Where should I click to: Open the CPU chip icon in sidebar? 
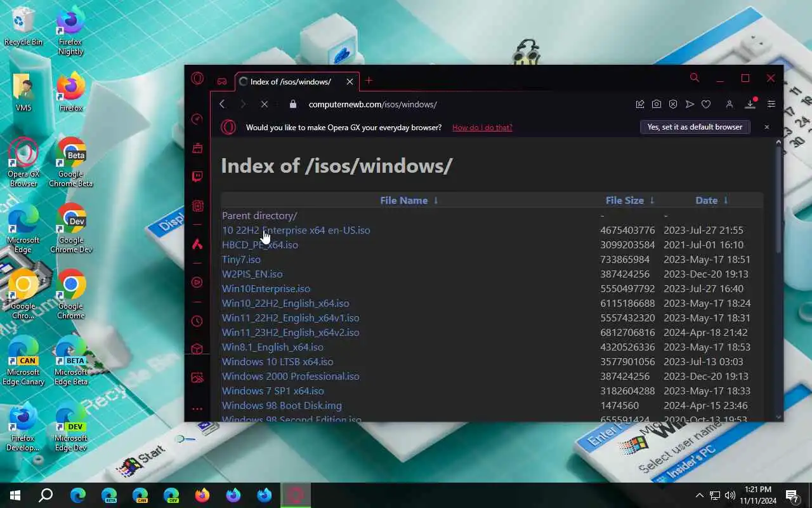[197, 206]
